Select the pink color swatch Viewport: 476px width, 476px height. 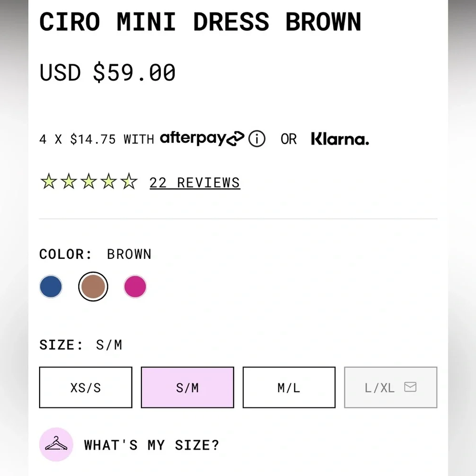coord(135,286)
